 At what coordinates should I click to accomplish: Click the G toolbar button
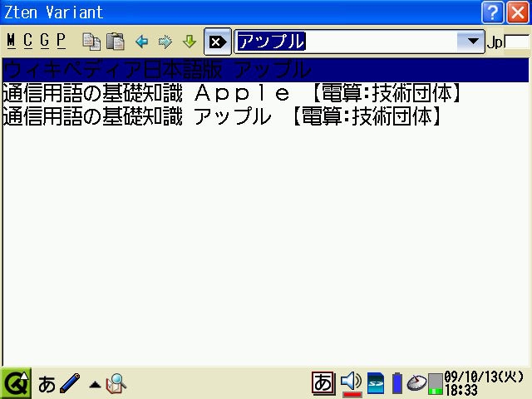[x=44, y=41]
